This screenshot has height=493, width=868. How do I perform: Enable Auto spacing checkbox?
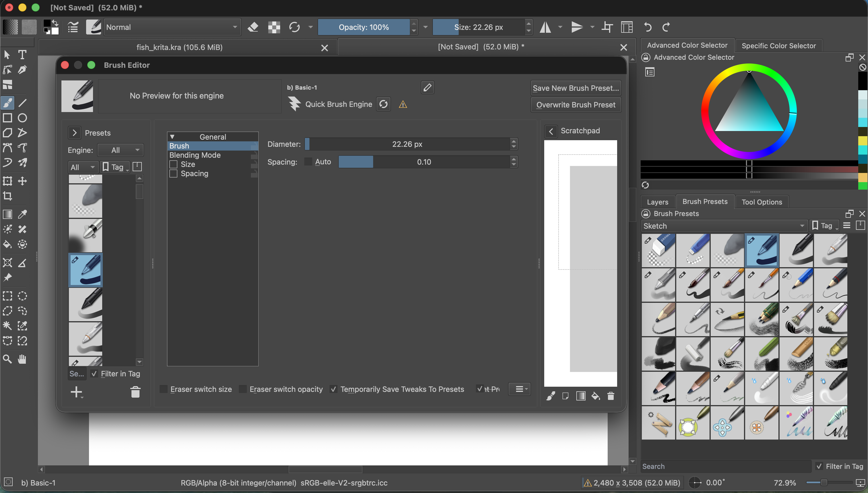[x=308, y=162]
